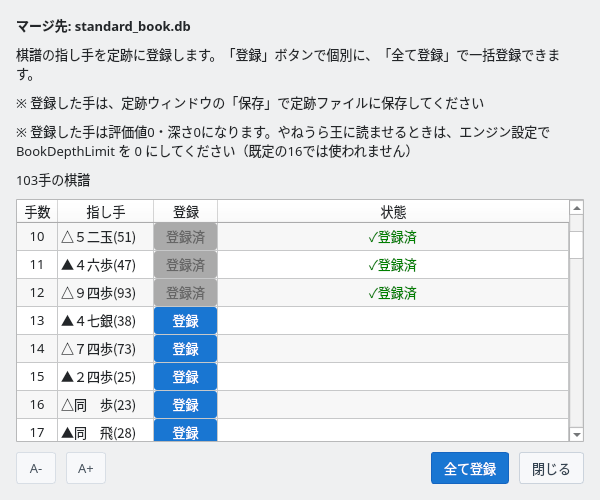Register move 16 △同 歩(23)
This screenshot has height=500, width=600.
click(186, 404)
